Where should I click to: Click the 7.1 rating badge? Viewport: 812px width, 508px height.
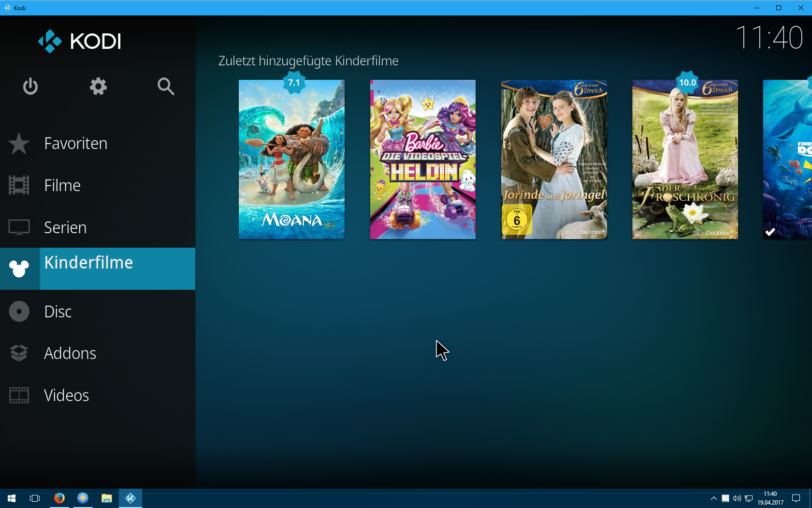(294, 82)
